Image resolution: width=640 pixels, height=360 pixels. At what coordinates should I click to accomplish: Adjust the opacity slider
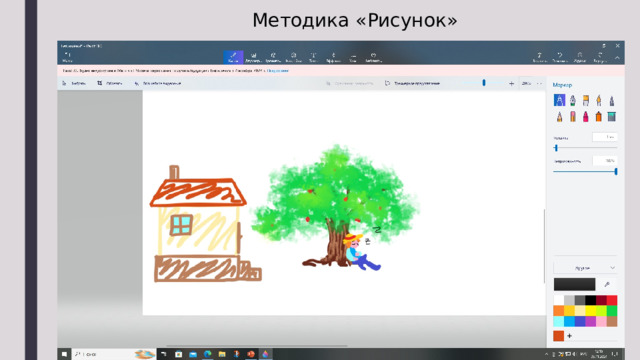point(616,172)
